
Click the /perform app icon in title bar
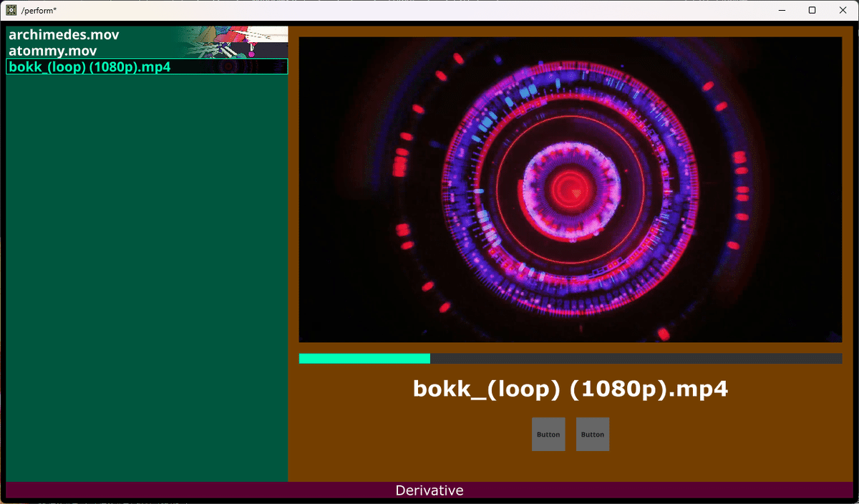click(x=11, y=10)
